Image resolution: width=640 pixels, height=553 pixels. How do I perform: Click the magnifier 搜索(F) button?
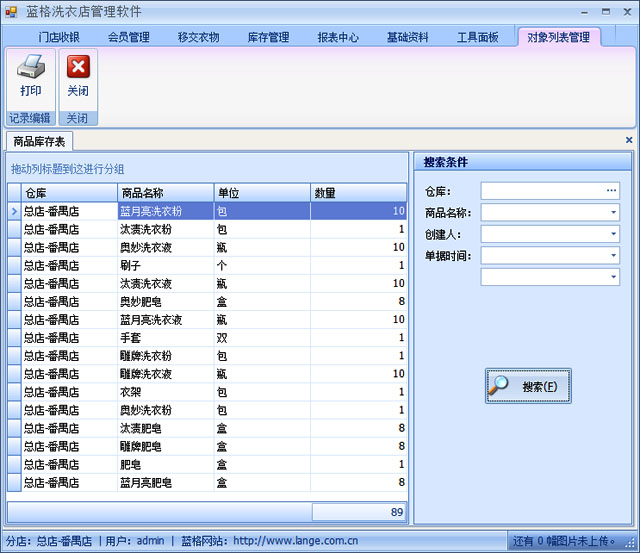click(528, 386)
